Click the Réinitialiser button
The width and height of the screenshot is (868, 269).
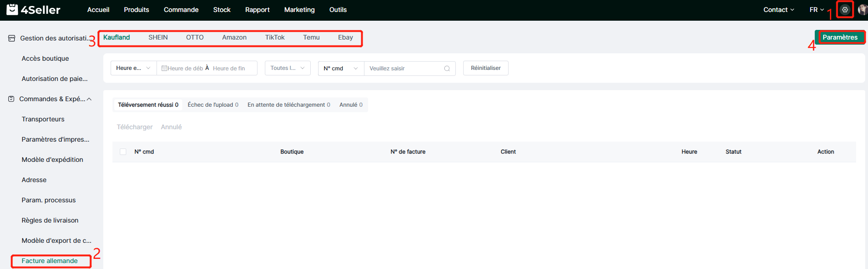(x=485, y=68)
